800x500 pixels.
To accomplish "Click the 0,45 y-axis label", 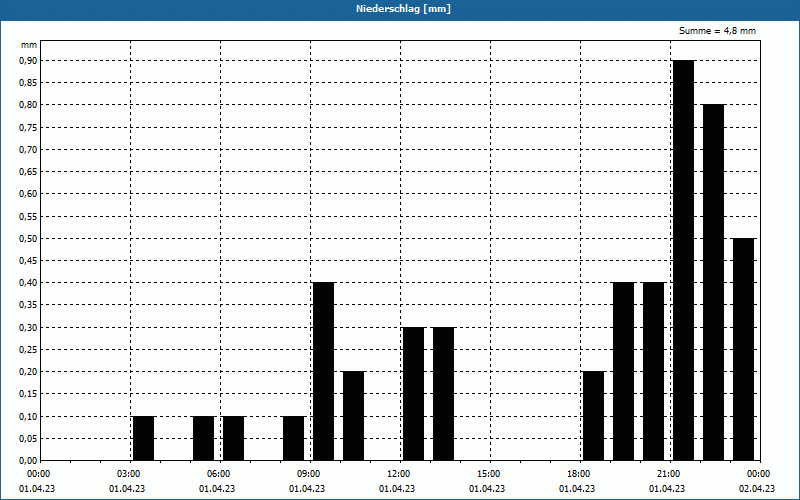I will pos(28,261).
